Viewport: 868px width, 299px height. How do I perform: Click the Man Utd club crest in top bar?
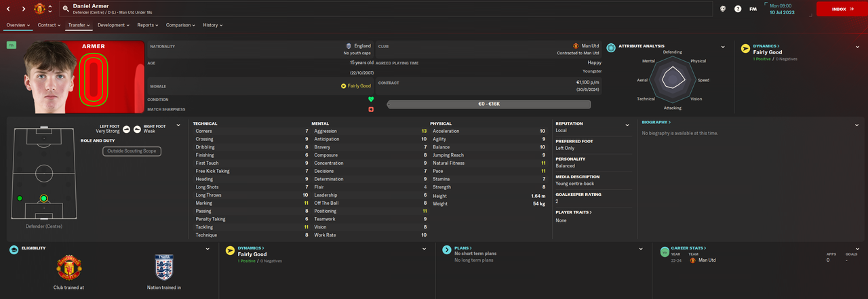pyautogui.click(x=39, y=9)
